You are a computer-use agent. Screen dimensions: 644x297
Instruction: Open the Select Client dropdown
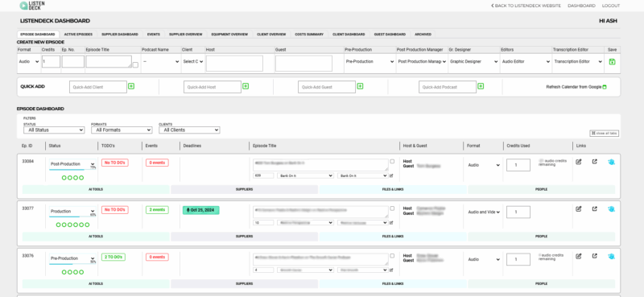[x=193, y=62]
